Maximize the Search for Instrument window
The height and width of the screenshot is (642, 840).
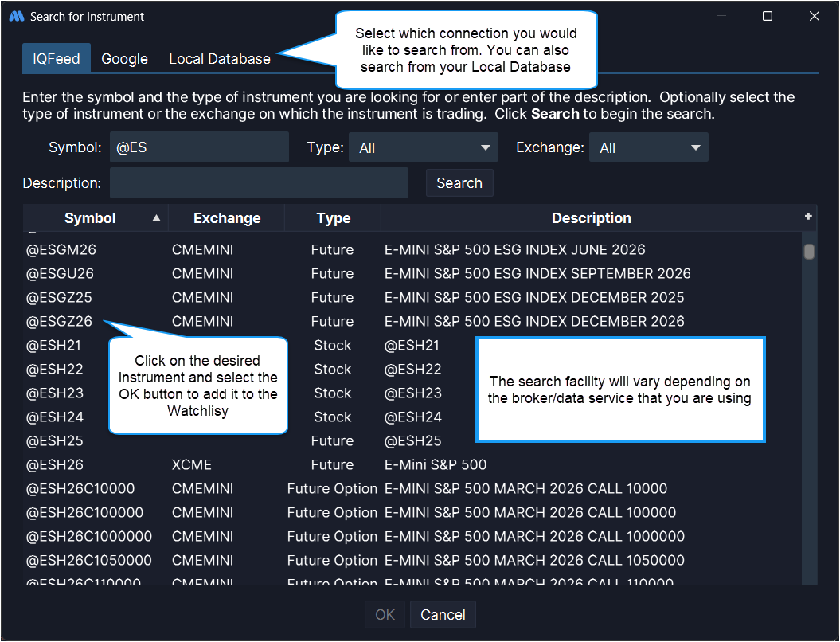point(768,16)
